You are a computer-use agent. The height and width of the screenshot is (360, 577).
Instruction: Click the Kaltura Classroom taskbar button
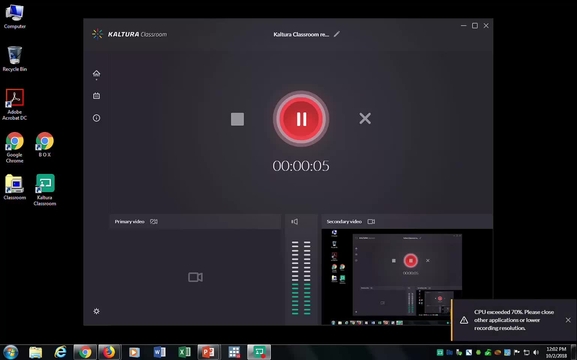259,352
